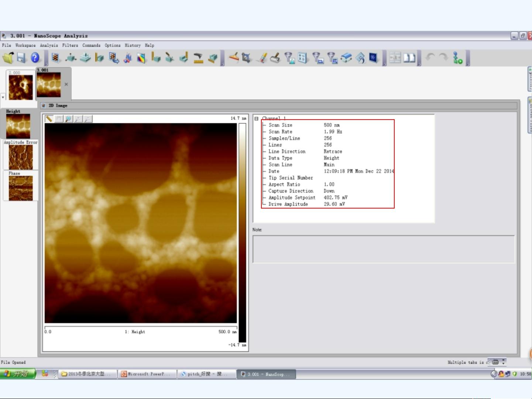Open the 2013 folder window from taskbar
This screenshot has width=532, height=399.
pos(87,374)
